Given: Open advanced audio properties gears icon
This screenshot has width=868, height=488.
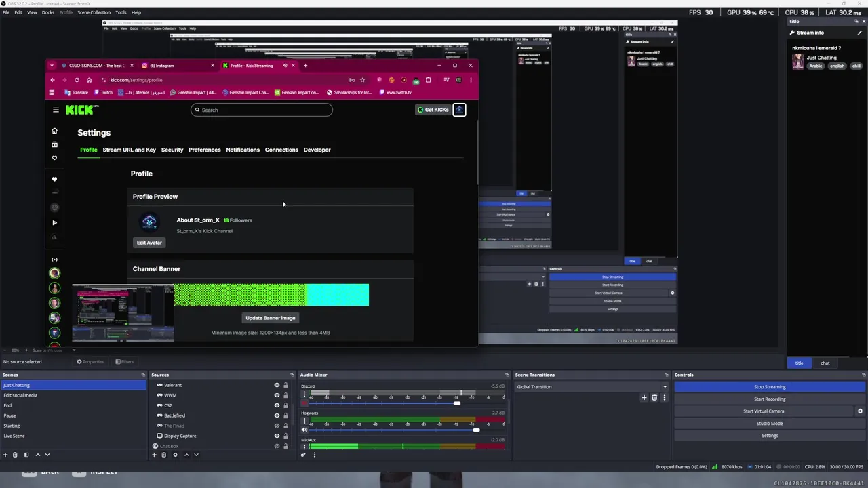Looking at the screenshot, I should tap(303, 455).
